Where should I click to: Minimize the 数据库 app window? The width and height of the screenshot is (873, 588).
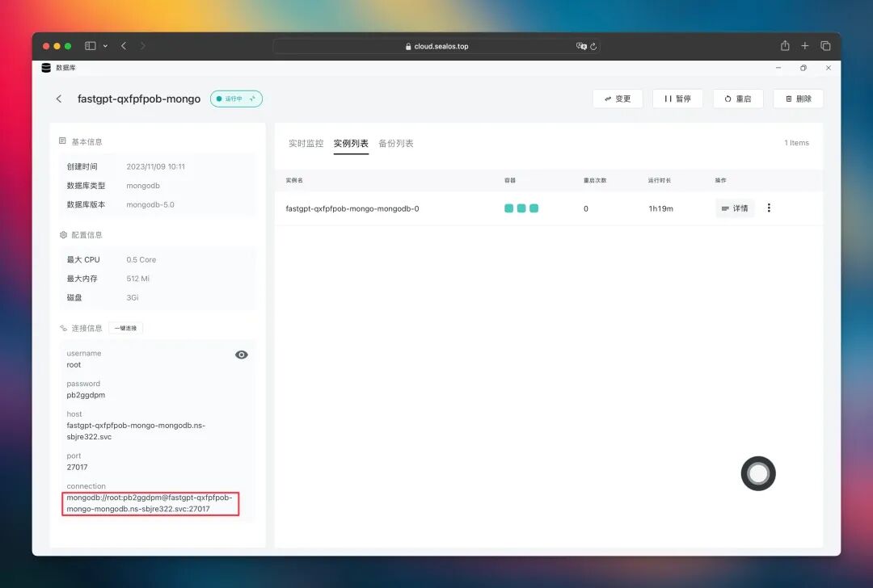pos(778,68)
